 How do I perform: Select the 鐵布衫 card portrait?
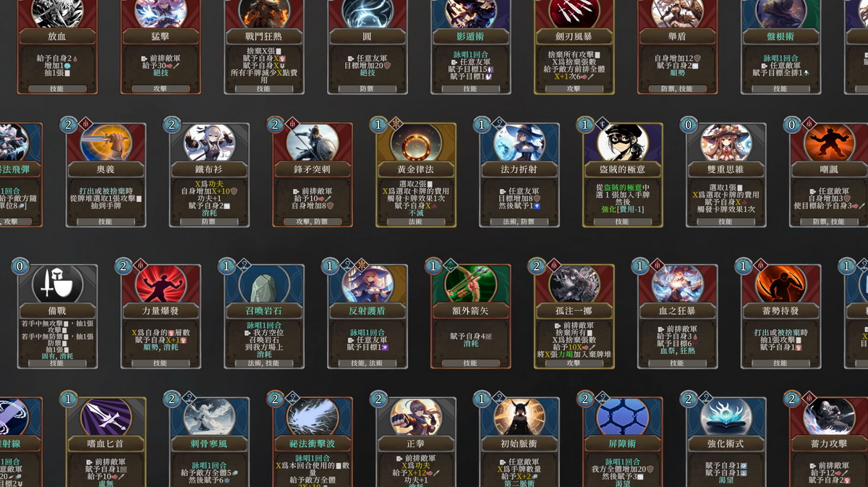click(209, 142)
